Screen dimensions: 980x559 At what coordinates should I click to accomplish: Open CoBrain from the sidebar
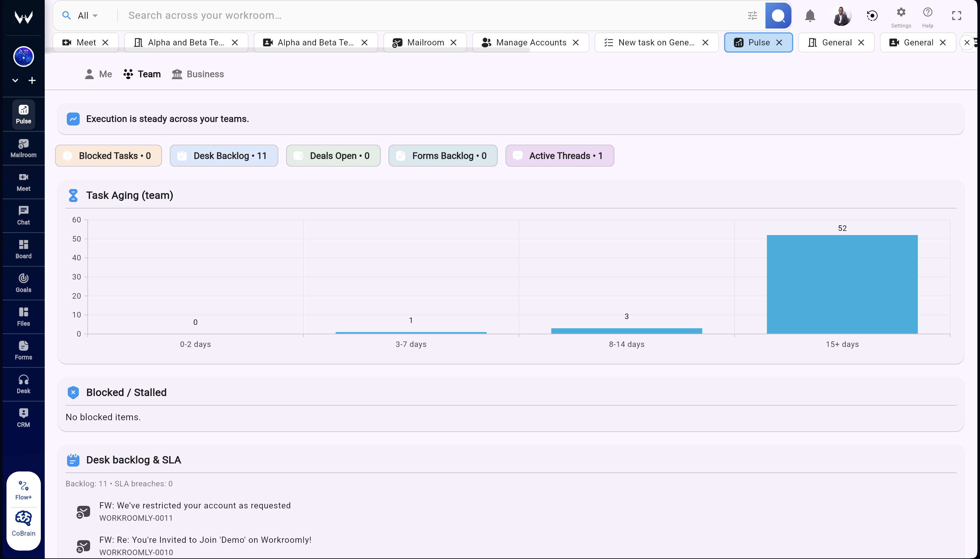[x=23, y=523]
